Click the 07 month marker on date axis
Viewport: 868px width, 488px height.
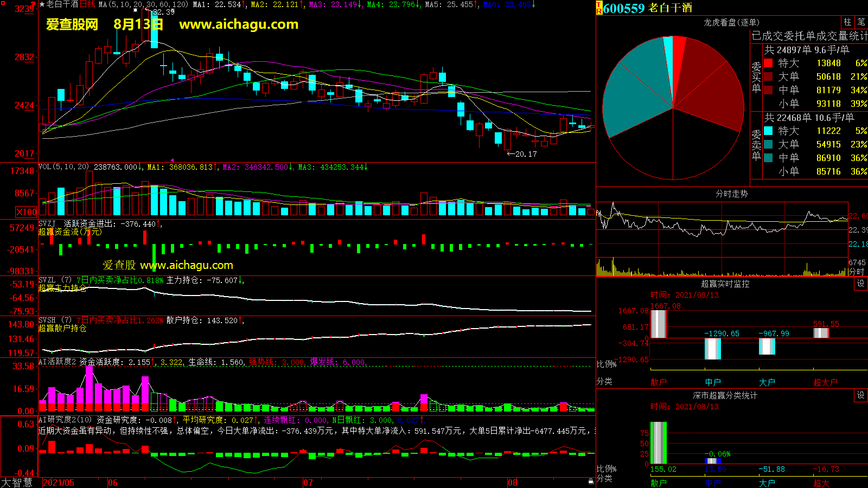click(x=308, y=483)
